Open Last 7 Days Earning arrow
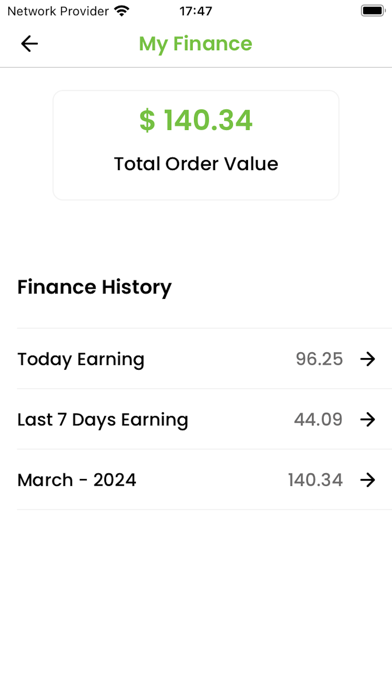The image size is (392, 696). coord(368,419)
